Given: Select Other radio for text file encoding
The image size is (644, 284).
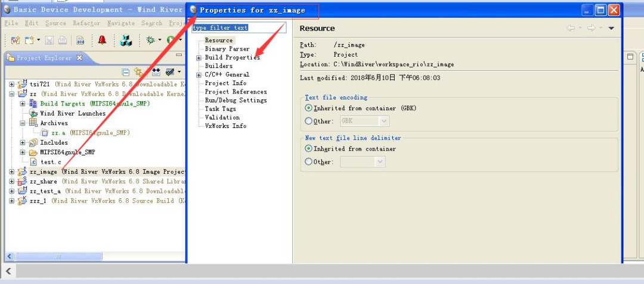Looking at the screenshot, I should [x=308, y=121].
